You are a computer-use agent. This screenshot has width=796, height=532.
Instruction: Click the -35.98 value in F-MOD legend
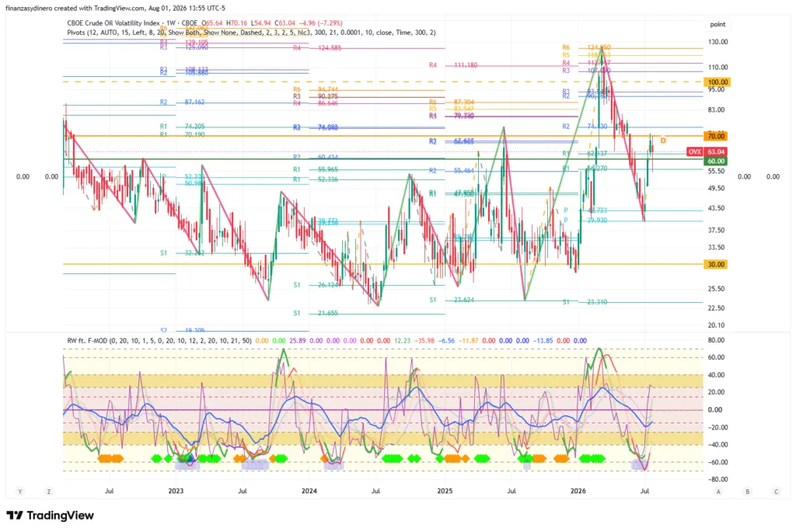pyautogui.click(x=424, y=341)
